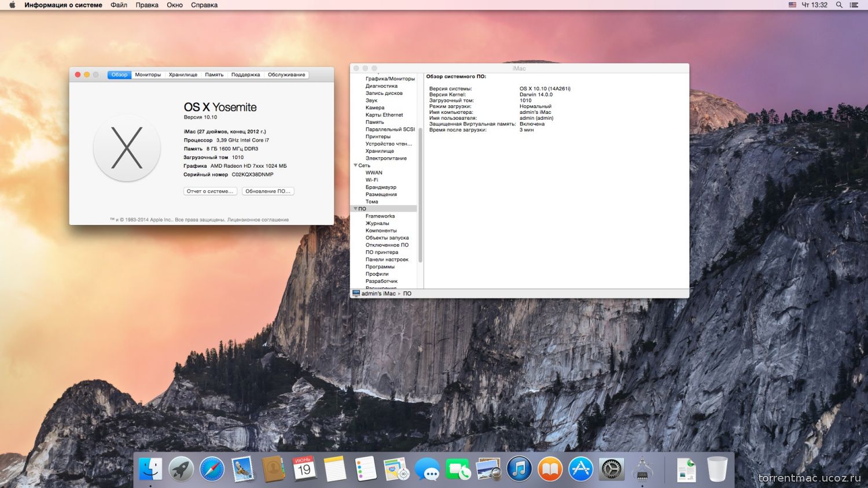This screenshot has height=488, width=868.
Task: Select Запись дисков in the sidebar
Action: [x=384, y=93]
